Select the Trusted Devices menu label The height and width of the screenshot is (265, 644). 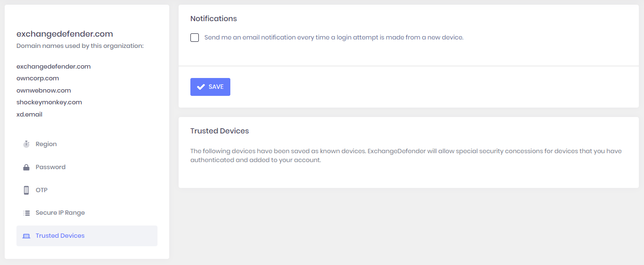click(x=60, y=236)
